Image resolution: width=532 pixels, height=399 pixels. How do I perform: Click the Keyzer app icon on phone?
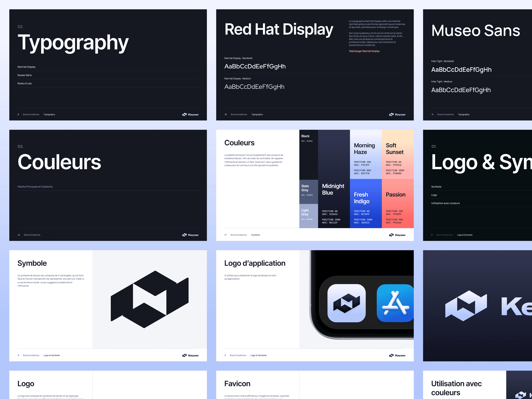(346, 303)
